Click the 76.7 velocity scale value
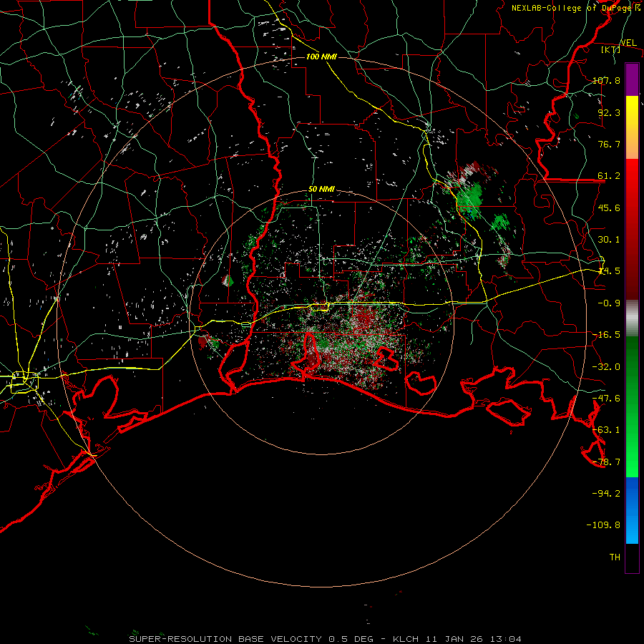 609,144
